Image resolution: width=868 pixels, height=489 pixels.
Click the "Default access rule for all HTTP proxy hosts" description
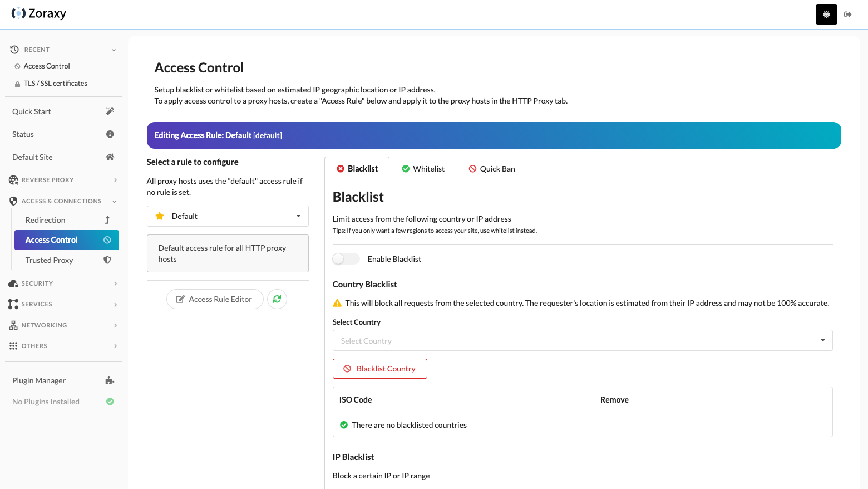tap(228, 253)
